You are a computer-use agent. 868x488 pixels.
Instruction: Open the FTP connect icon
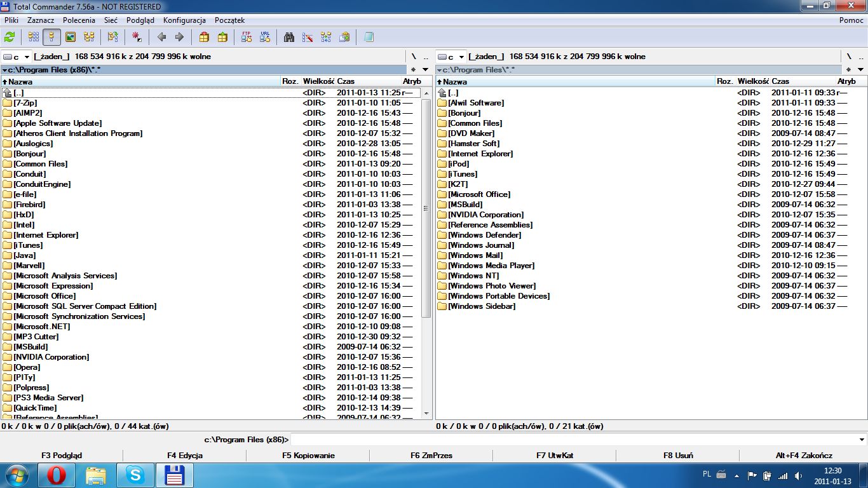(x=247, y=37)
